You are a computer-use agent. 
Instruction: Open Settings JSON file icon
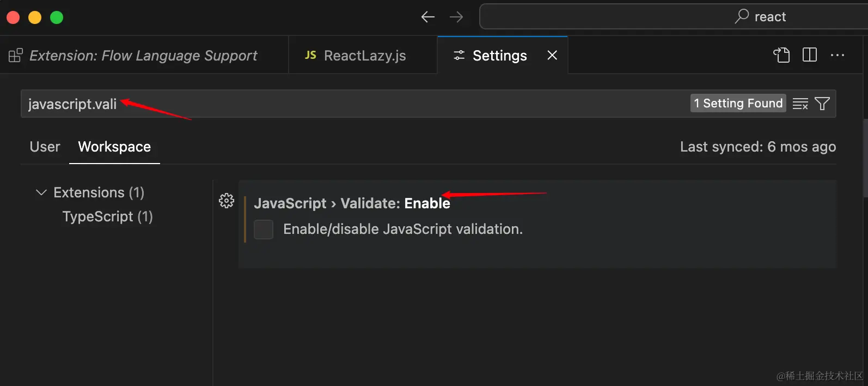point(781,55)
